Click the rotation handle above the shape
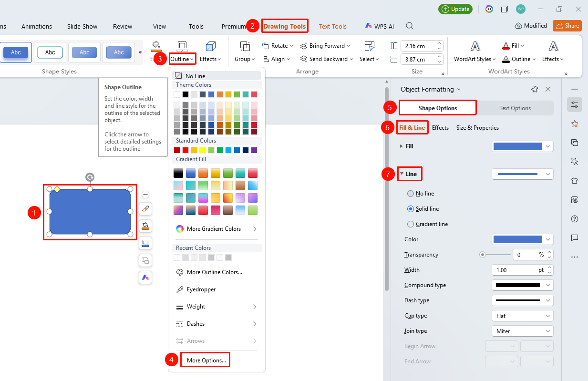This screenshot has width=588, height=381. [90, 177]
